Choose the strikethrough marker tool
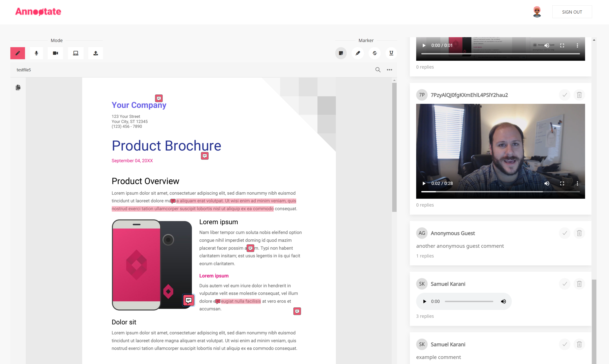Viewport: 609px width, 364px height. 375,53
